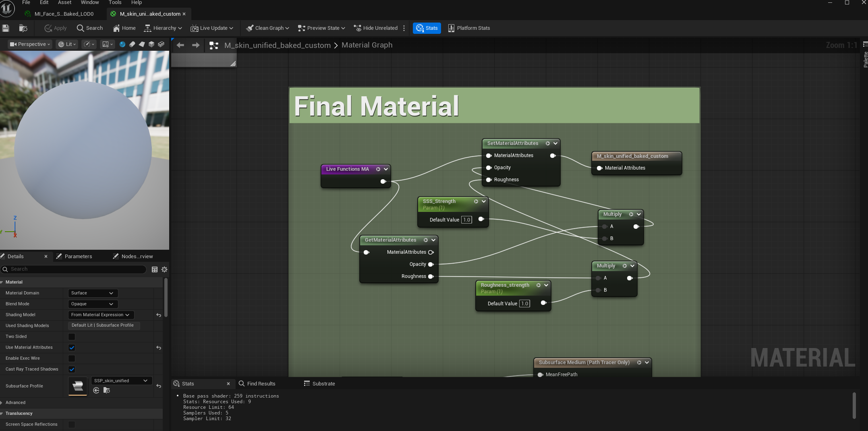
Task: Enable the Two Sided checkbox
Action: (x=72, y=337)
